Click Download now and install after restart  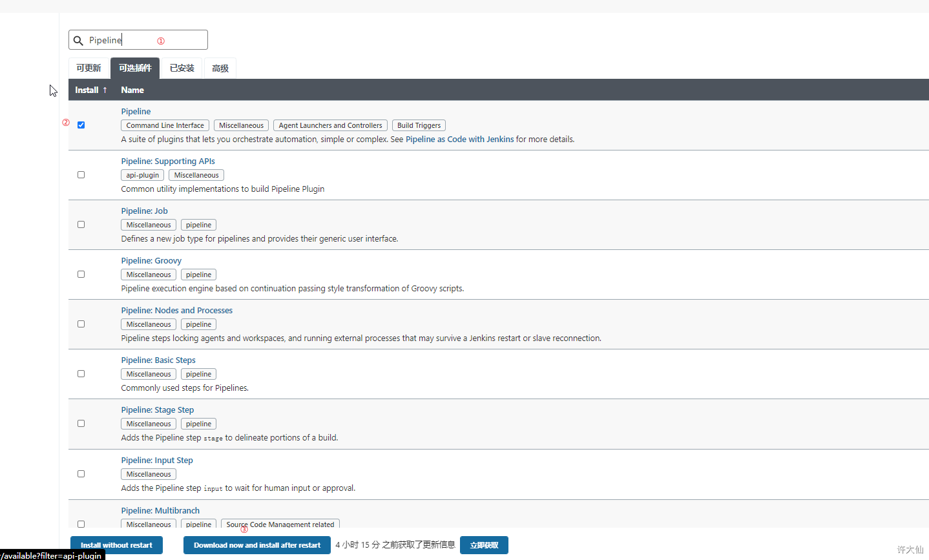257,545
